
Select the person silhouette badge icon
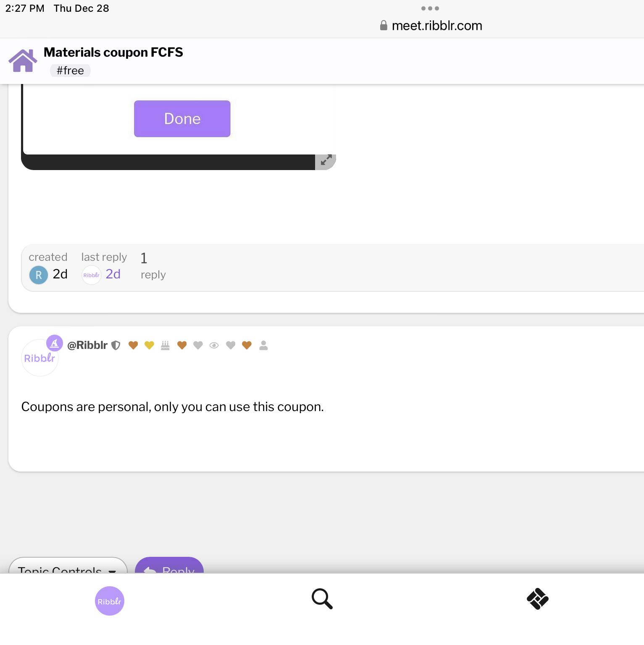coord(263,345)
